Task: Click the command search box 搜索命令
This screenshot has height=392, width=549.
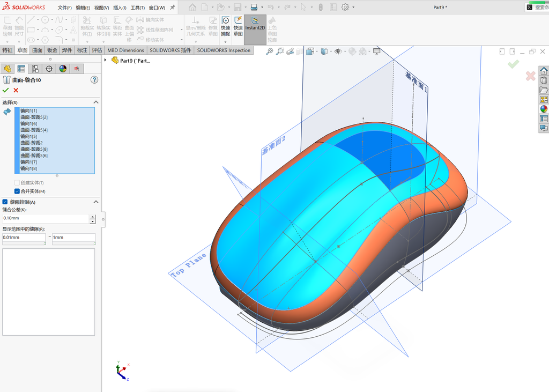Action: tap(537, 8)
